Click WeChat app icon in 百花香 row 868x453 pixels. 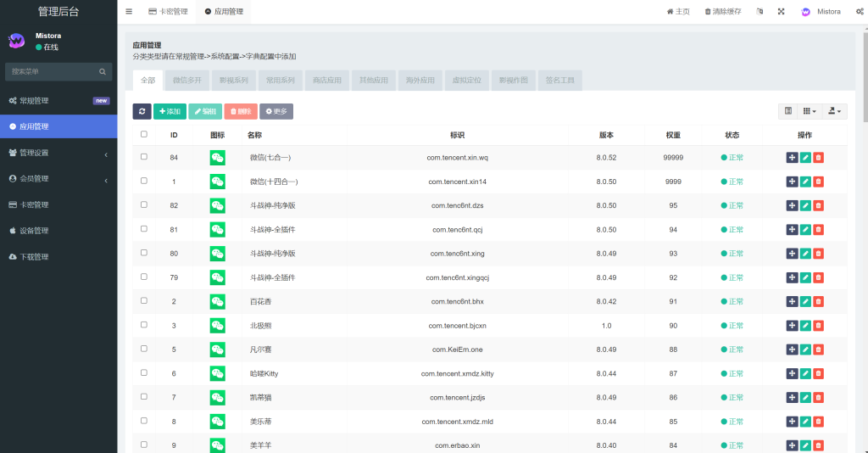(x=218, y=301)
